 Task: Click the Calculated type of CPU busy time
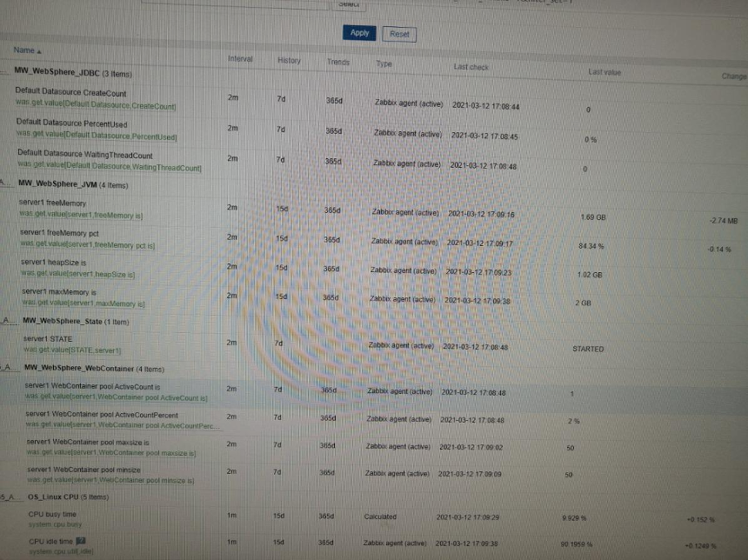[x=380, y=517]
